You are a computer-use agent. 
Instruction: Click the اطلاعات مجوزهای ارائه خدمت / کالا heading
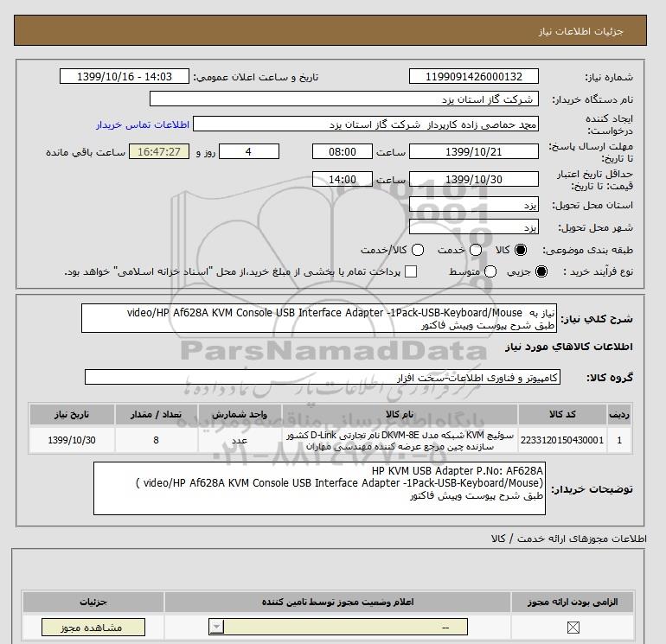(569, 539)
